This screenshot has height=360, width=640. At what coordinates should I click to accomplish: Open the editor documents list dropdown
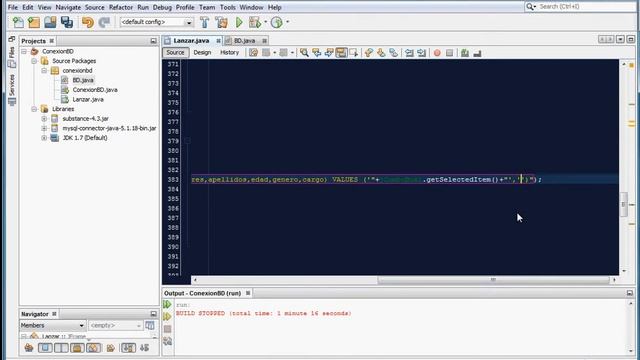coord(620,39)
